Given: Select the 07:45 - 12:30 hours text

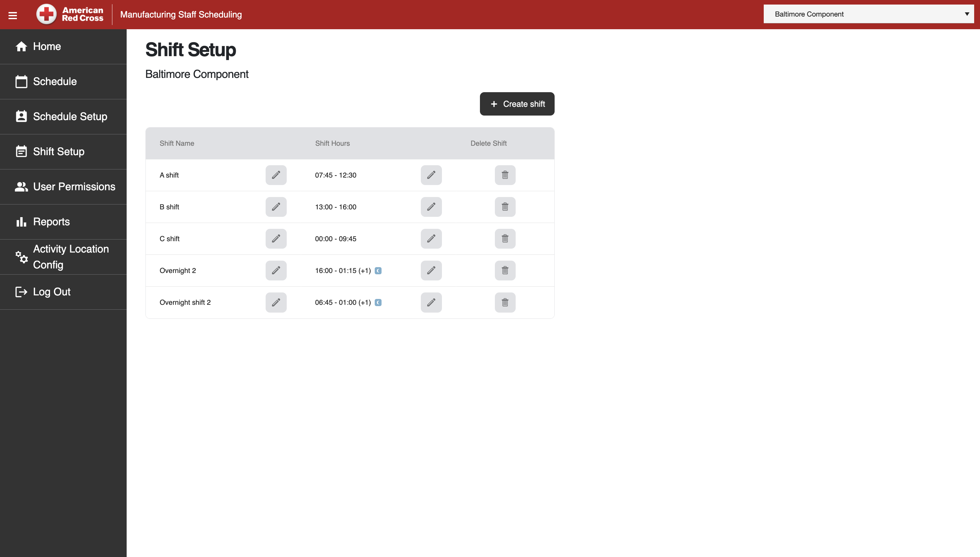Looking at the screenshot, I should coord(335,175).
